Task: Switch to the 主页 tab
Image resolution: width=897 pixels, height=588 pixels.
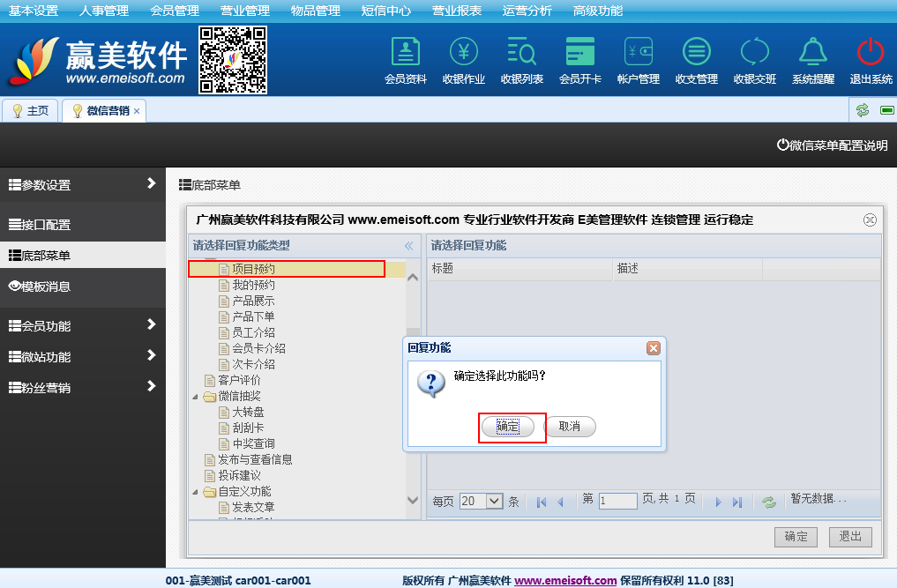Action: pos(30,110)
